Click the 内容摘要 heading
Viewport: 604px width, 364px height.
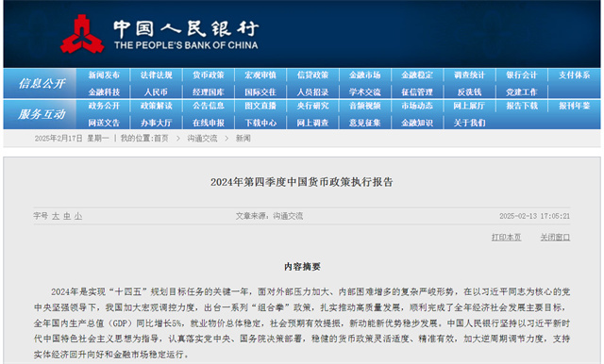point(302,267)
